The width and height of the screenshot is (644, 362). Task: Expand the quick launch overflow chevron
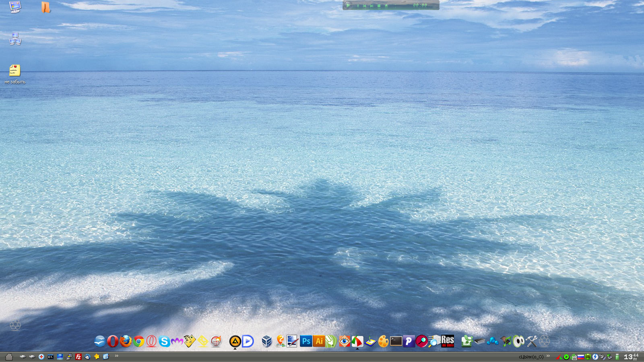pyautogui.click(x=117, y=356)
